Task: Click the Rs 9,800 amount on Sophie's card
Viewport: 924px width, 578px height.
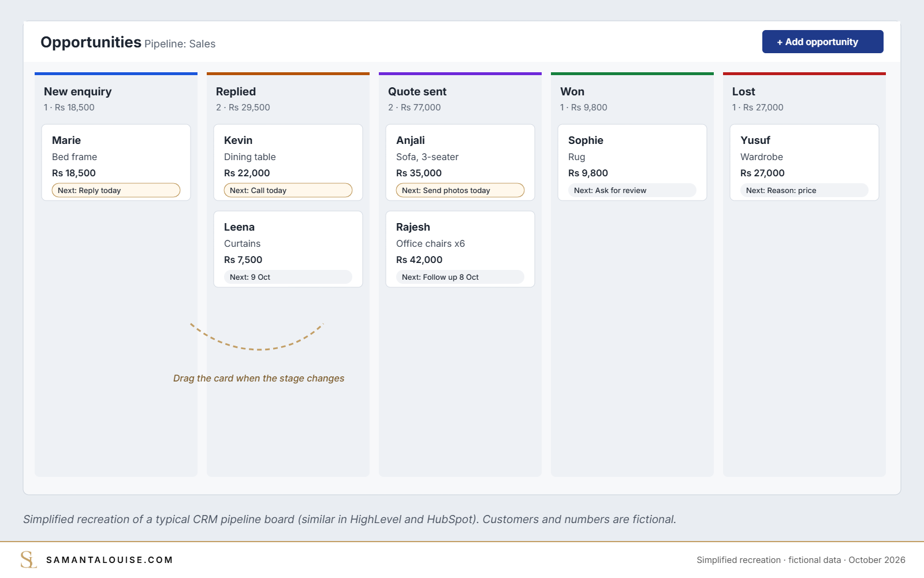Action: (x=588, y=173)
